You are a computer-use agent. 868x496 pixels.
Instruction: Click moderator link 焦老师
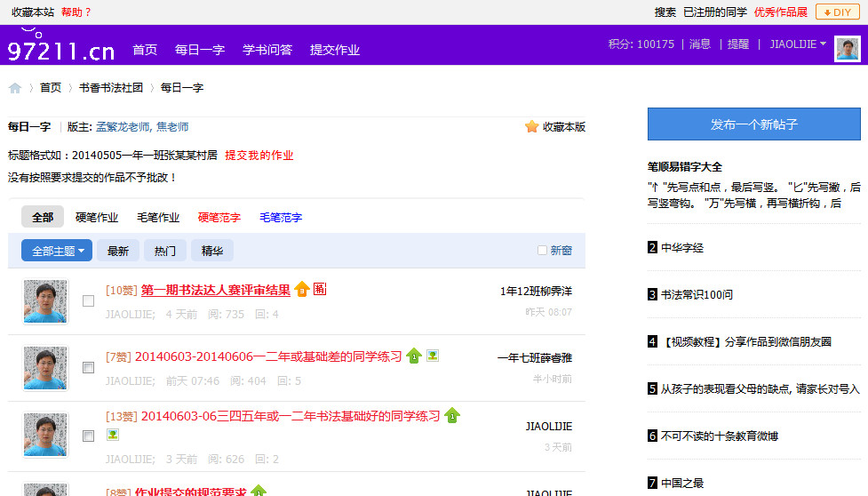tap(172, 127)
